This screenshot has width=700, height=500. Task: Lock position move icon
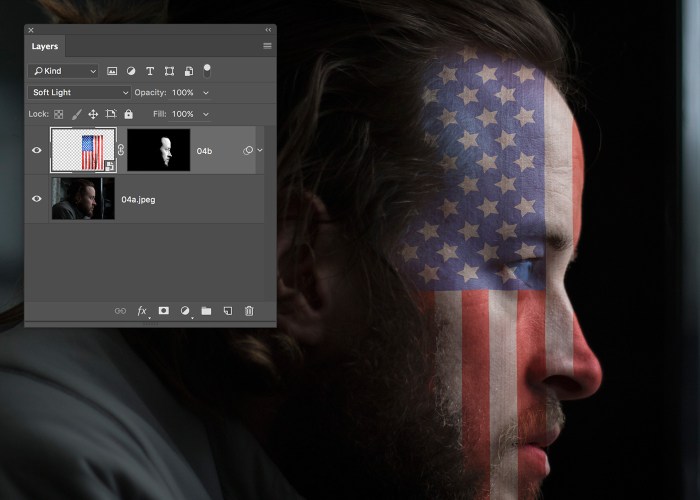coord(93,114)
